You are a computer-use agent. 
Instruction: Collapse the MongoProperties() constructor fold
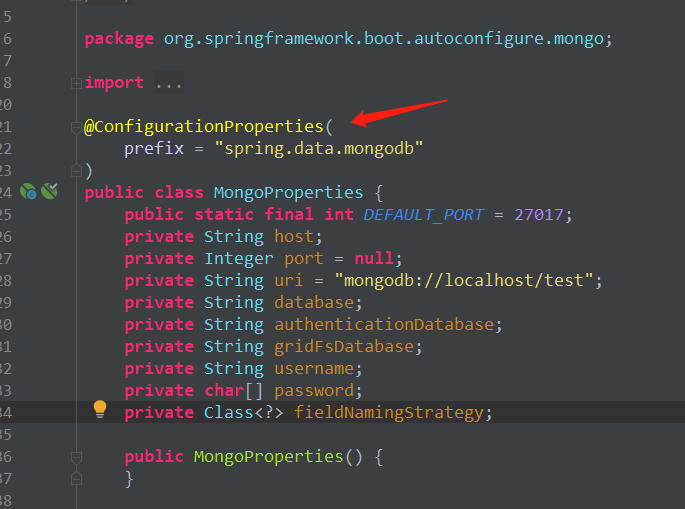(76, 457)
